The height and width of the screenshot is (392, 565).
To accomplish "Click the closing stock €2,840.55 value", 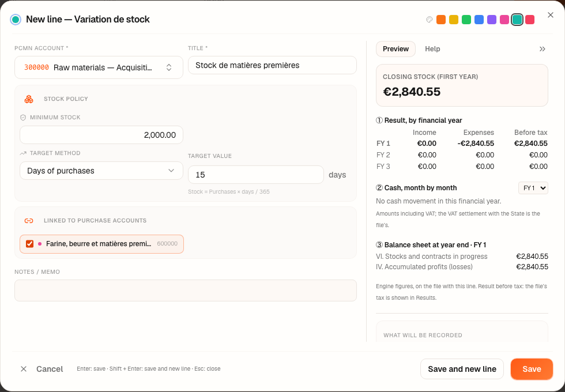I will [x=412, y=92].
